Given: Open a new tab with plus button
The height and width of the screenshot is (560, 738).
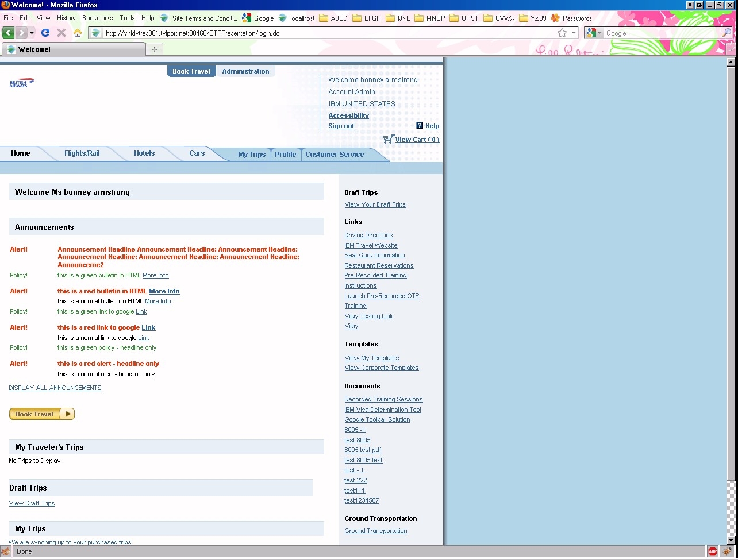Looking at the screenshot, I should 154,49.
